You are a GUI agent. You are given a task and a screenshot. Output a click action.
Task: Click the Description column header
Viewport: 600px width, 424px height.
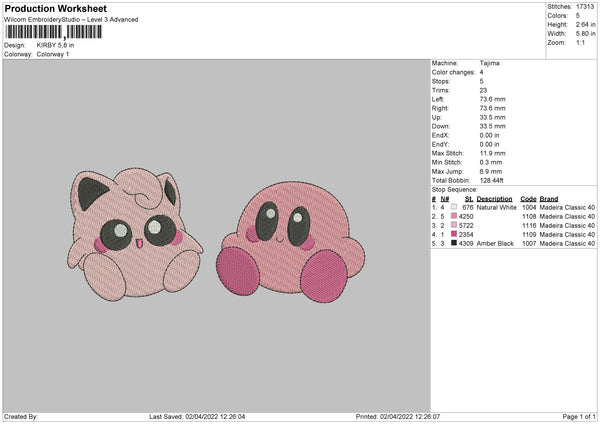point(495,198)
